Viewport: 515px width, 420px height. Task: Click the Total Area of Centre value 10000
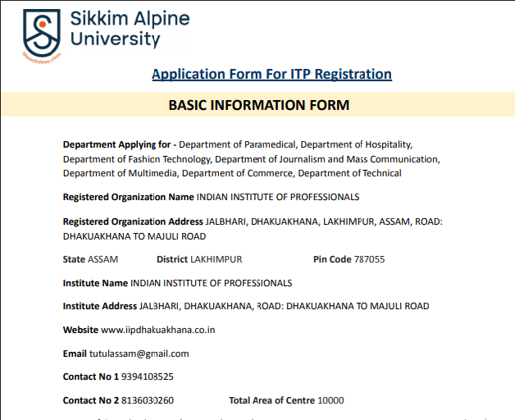tap(331, 400)
